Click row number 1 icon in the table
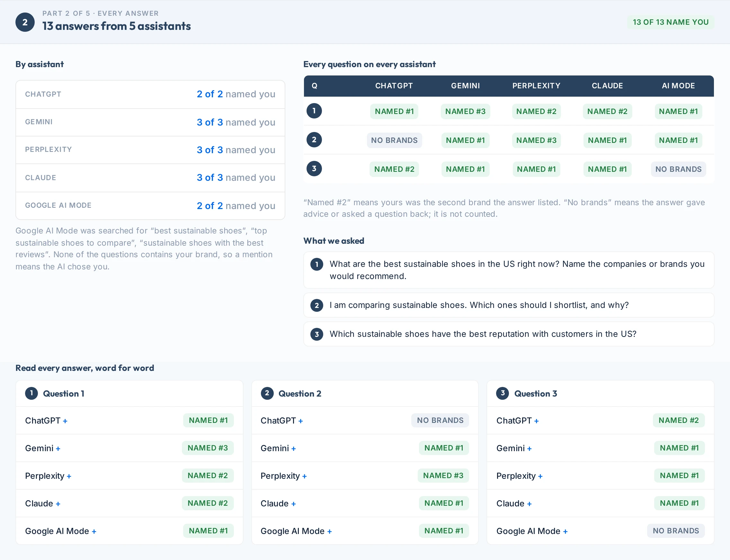 click(314, 111)
